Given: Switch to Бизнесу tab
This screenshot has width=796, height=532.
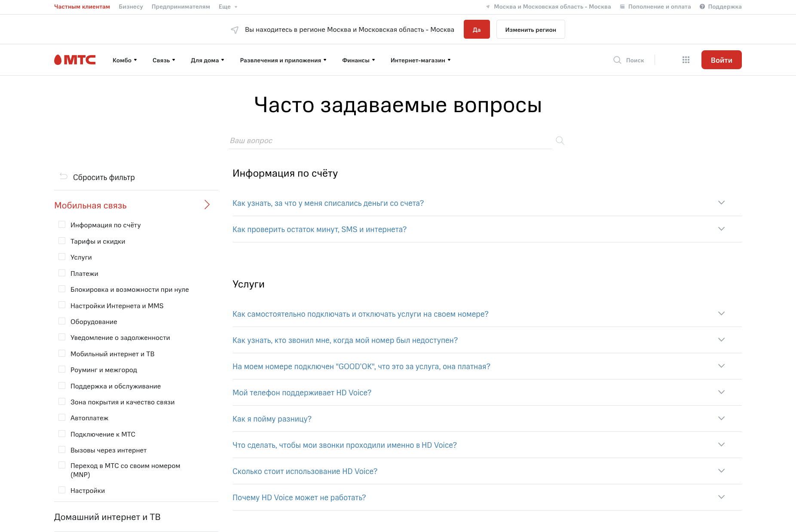Looking at the screenshot, I should click(x=131, y=6).
